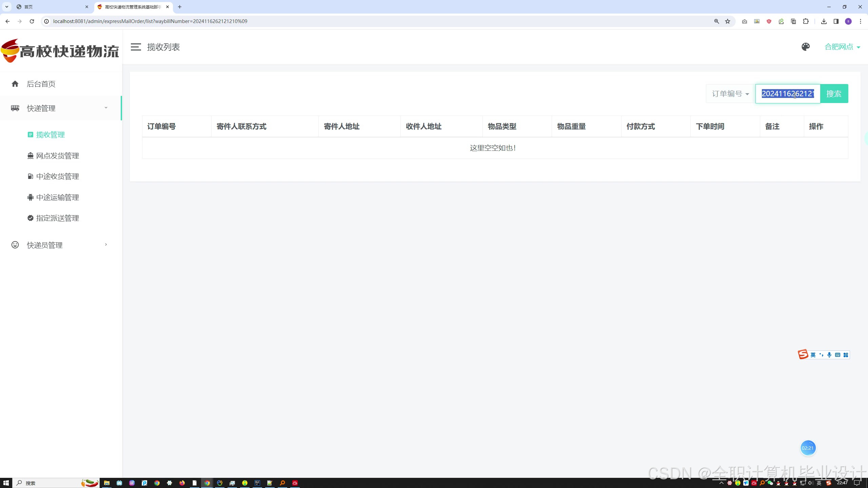Click the browser reload icon
The width and height of the screenshot is (868, 488).
[x=32, y=21]
